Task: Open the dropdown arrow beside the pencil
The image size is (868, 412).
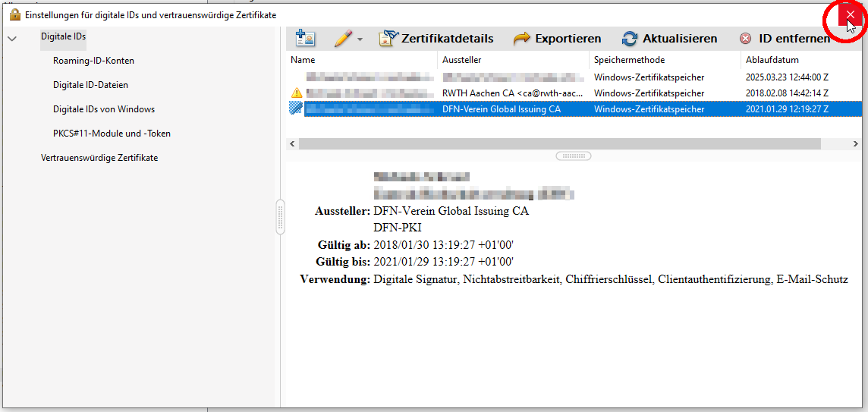Action: tap(360, 39)
